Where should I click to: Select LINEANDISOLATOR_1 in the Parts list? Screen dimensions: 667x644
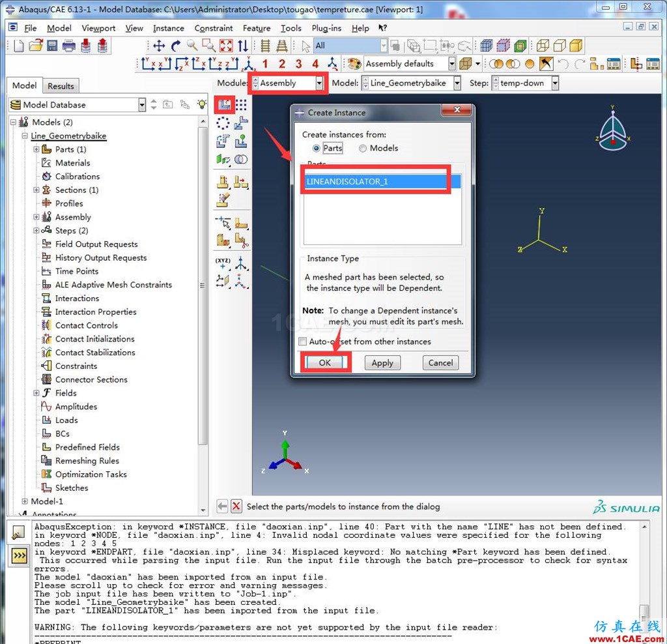point(382,181)
